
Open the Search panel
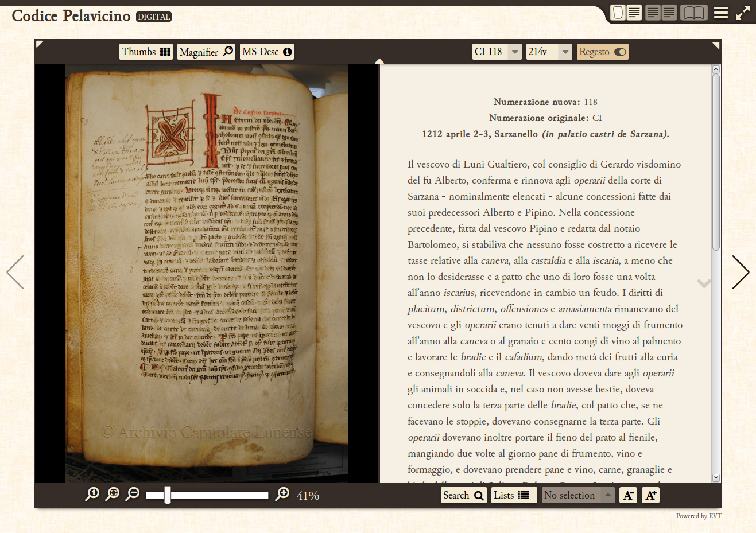coord(463,495)
